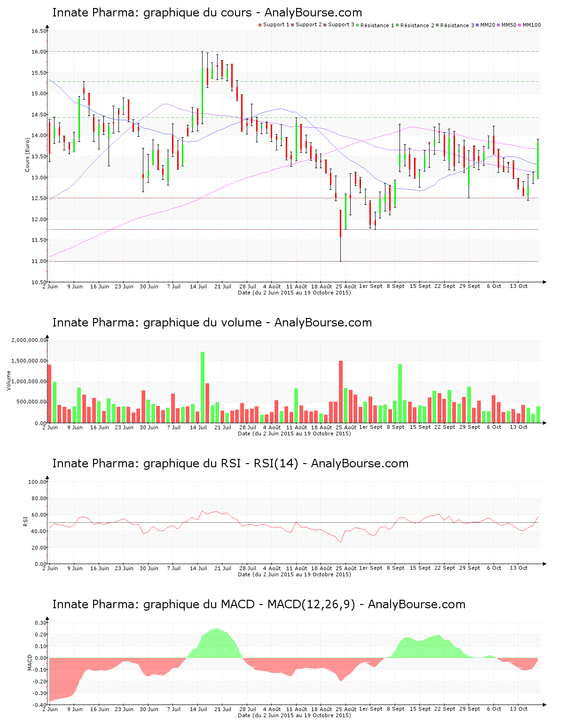564x728 pixels.
Task: Click the MM20 legend color square
Action: click(x=477, y=25)
